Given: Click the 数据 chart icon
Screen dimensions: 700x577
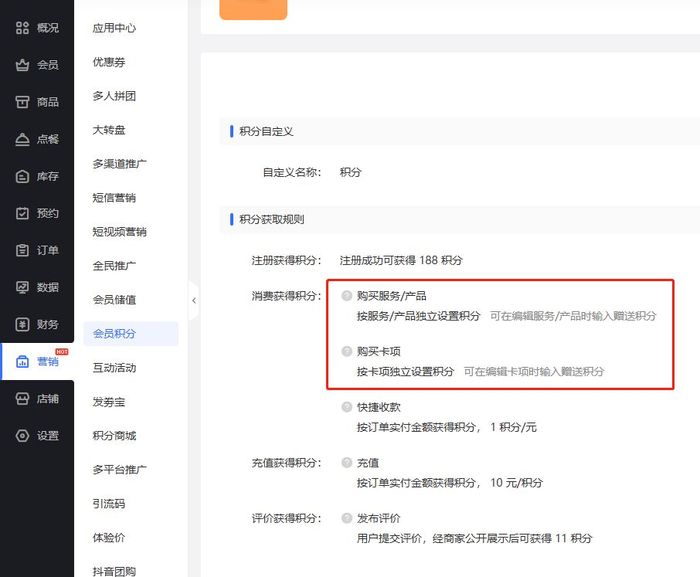Looking at the screenshot, I should coord(22,287).
